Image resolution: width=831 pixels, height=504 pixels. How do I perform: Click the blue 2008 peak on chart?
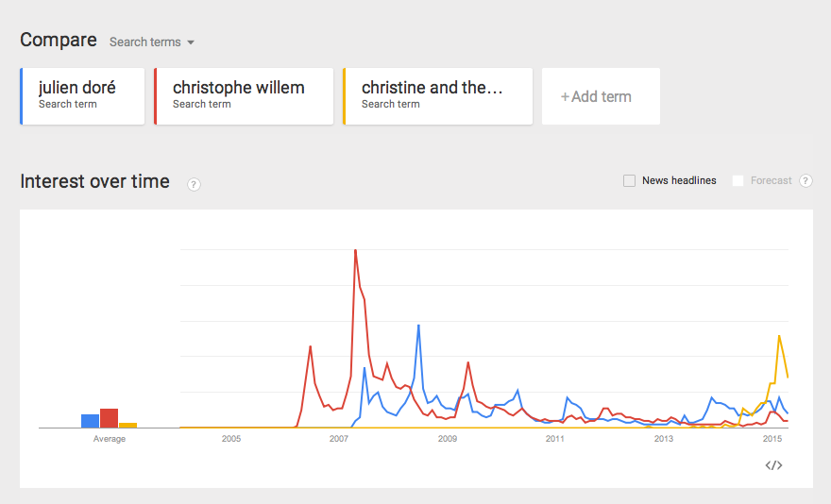click(x=418, y=326)
